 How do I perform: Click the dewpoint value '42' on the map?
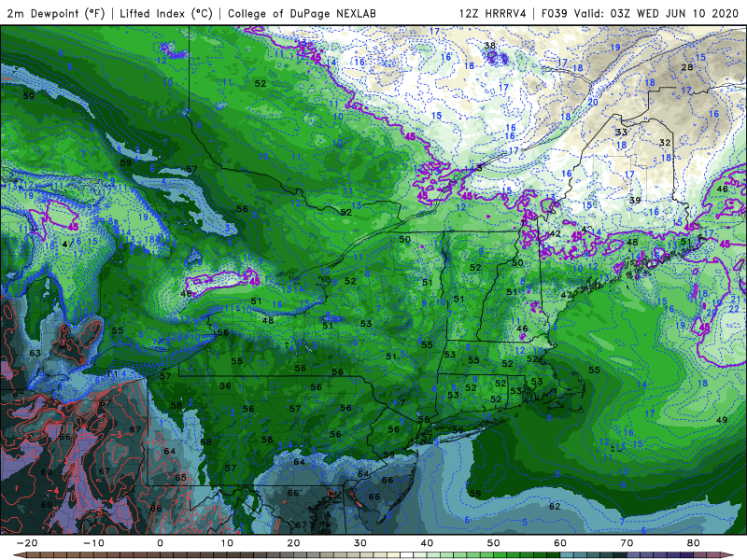[555, 234]
